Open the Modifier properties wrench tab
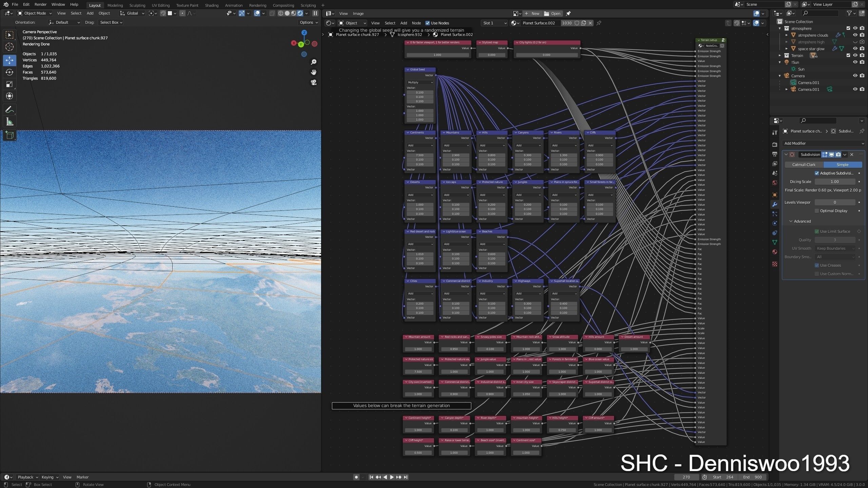The width and height of the screenshot is (868, 488). [x=774, y=204]
